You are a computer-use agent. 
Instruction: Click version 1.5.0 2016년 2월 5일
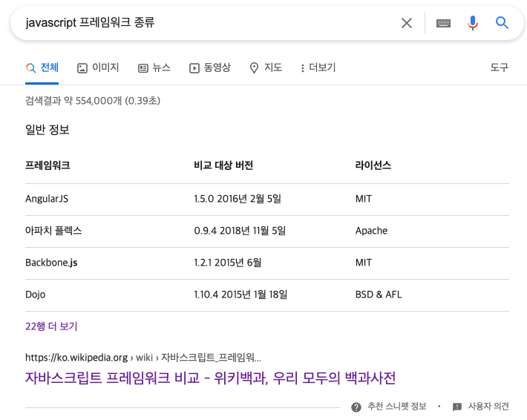pyautogui.click(x=238, y=199)
